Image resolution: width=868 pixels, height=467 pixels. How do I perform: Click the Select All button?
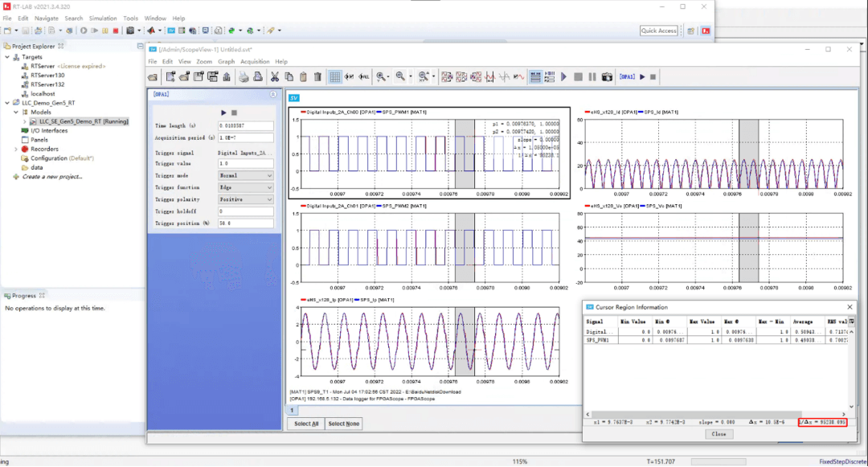[306, 424]
